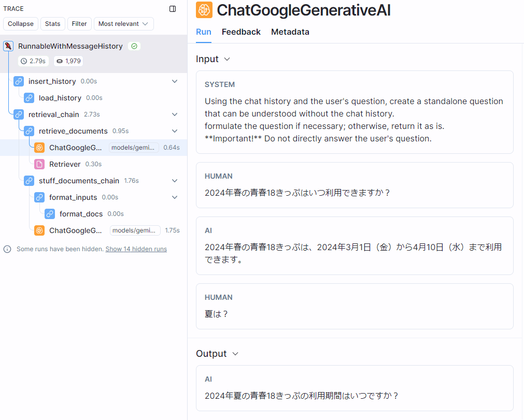The image size is (524, 420).
Task: Click the Output AI message card
Action: (355, 388)
